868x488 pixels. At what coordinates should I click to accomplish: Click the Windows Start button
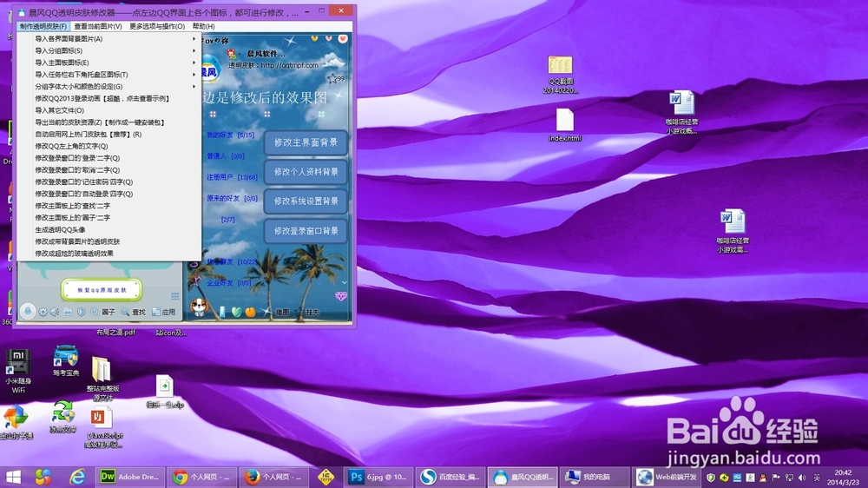point(13,477)
